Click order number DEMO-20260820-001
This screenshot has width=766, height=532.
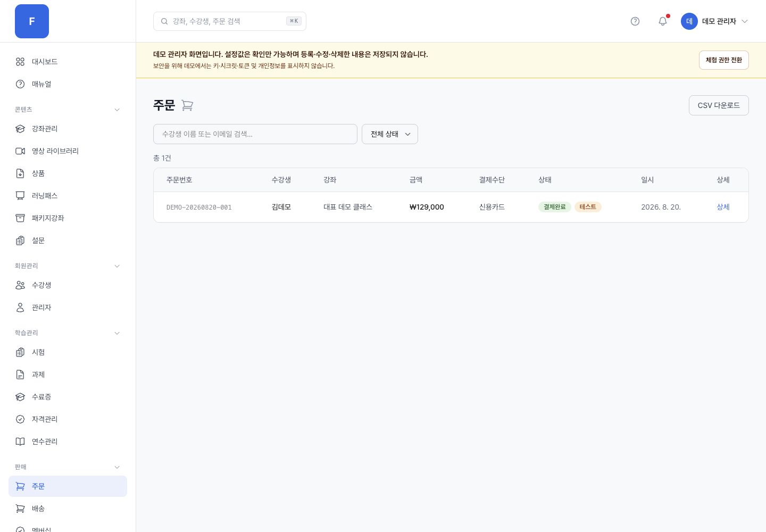click(199, 207)
